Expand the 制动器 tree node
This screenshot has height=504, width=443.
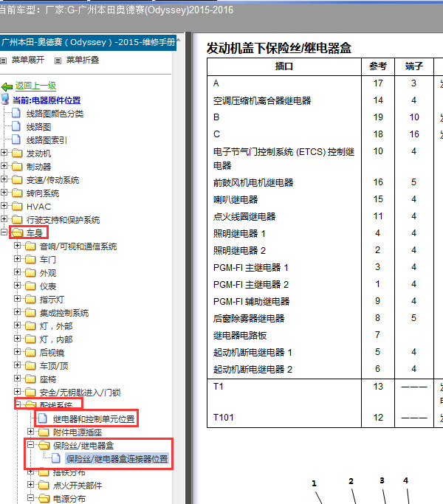(4, 165)
